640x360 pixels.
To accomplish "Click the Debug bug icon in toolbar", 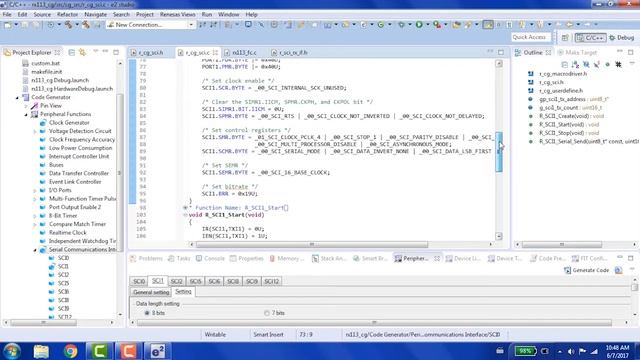I will click(401, 25).
